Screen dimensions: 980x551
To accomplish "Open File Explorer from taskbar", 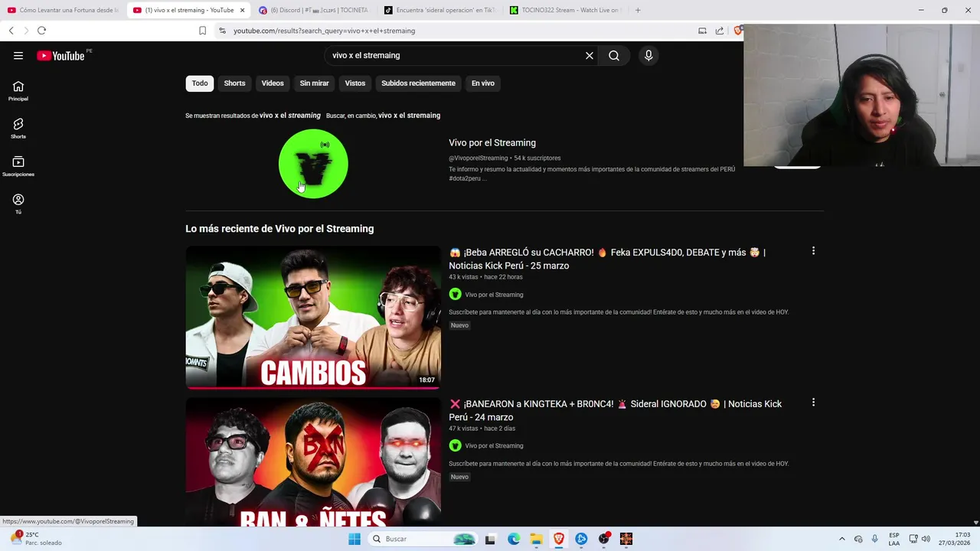I will pos(536,539).
